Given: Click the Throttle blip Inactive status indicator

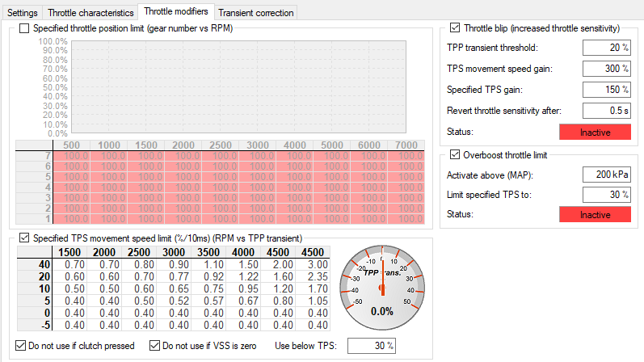Looking at the screenshot, I should [x=595, y=133].
